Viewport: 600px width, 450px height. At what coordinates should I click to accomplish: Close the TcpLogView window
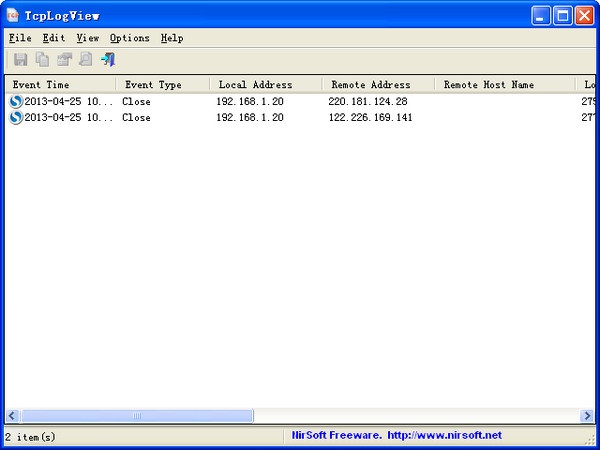tap(585, 16)
